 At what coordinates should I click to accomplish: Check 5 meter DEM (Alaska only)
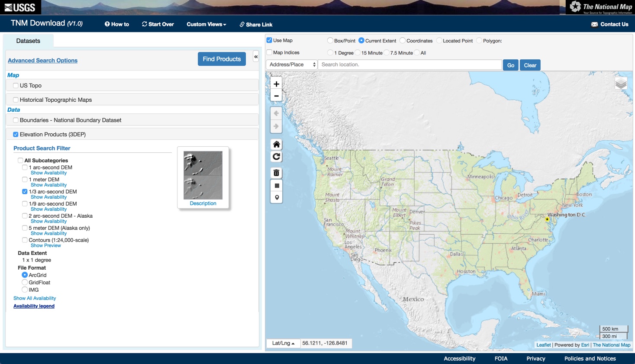coord(25,228)
